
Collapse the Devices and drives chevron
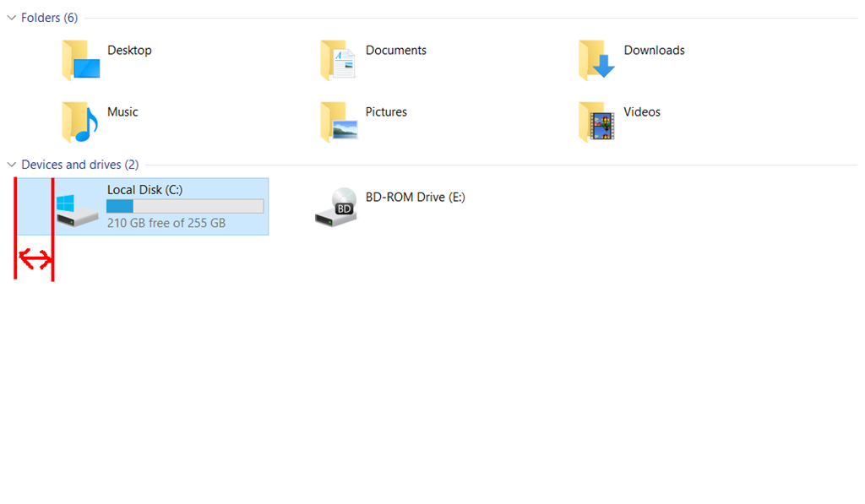pyautogui.click(x=12, y=165)
